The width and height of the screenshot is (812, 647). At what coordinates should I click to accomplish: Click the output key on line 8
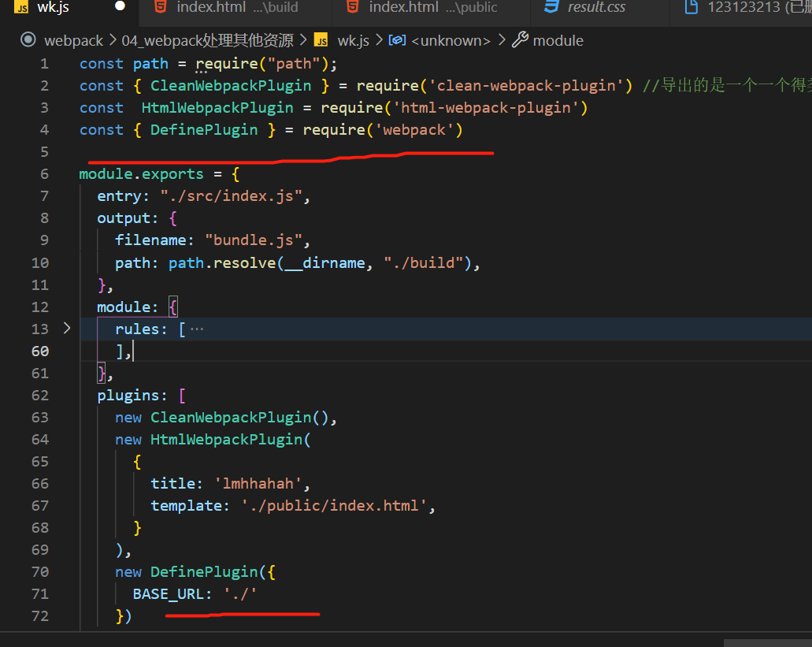[x=124, y=218]
